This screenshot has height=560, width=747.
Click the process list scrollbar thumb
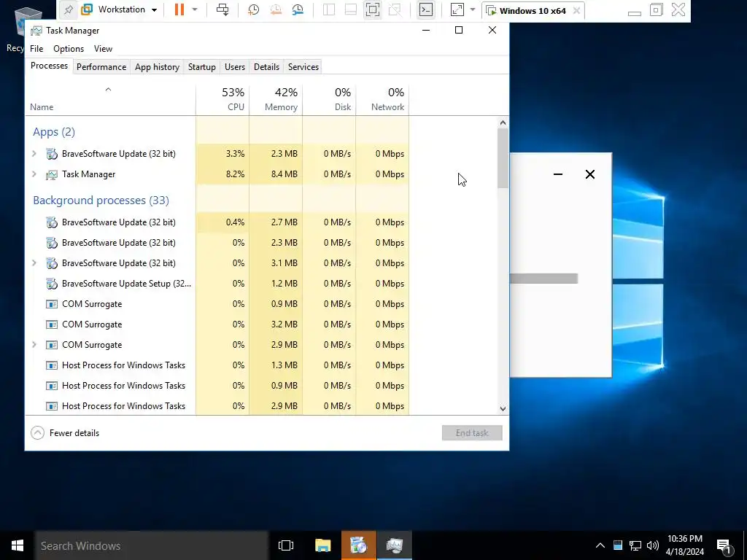[503, 158]
